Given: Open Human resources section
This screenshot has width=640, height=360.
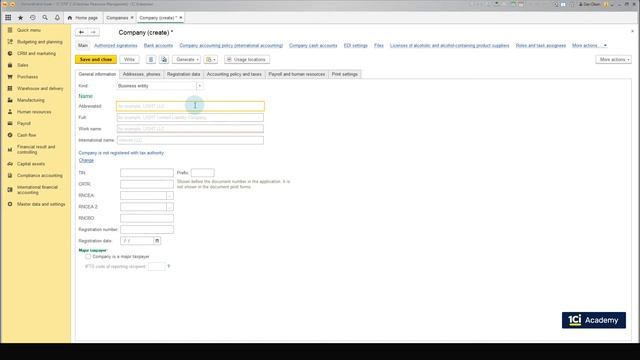Looking at the screenshot, I should (34, 111).
